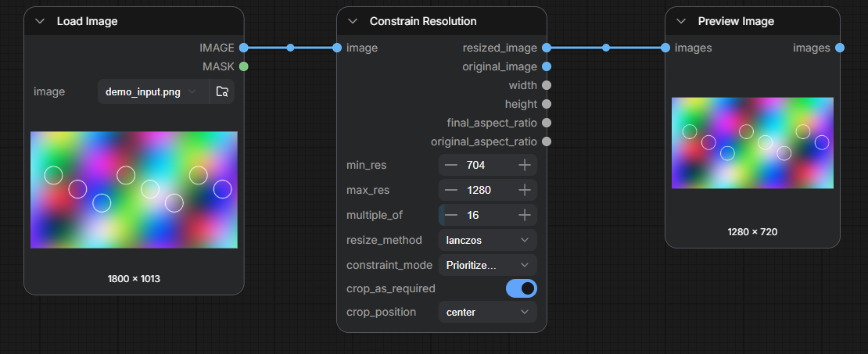The width and height of the screenshot is (868, 354).
Task: Click the Load Image preview thumbnail
Action: (134, 190)
